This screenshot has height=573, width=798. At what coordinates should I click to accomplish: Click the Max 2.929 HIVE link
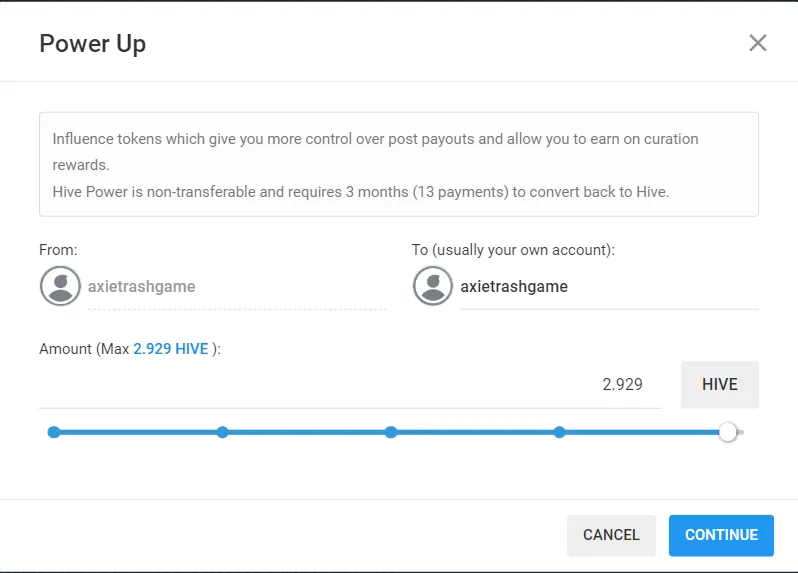pyautogui.click(x=171, y=349)
